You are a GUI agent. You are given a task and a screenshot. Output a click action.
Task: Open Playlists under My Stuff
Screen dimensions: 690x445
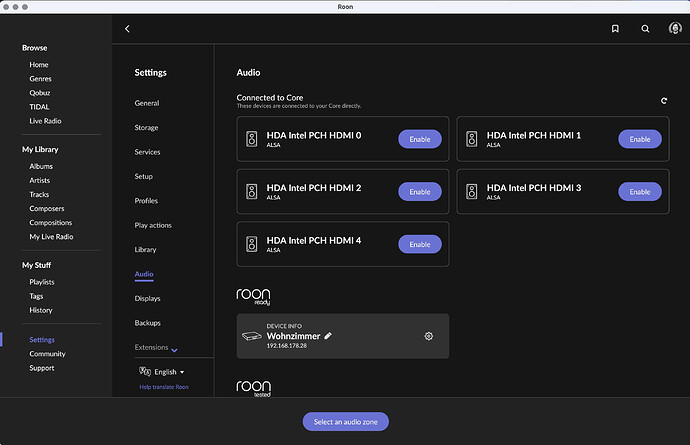[x=42, y=282]
